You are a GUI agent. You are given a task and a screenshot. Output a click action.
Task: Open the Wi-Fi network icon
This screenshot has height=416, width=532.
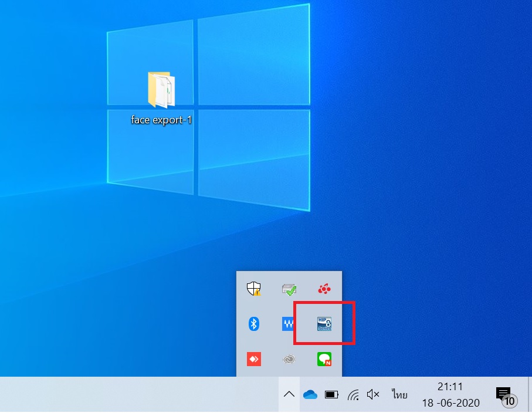[x=353, y=395]
